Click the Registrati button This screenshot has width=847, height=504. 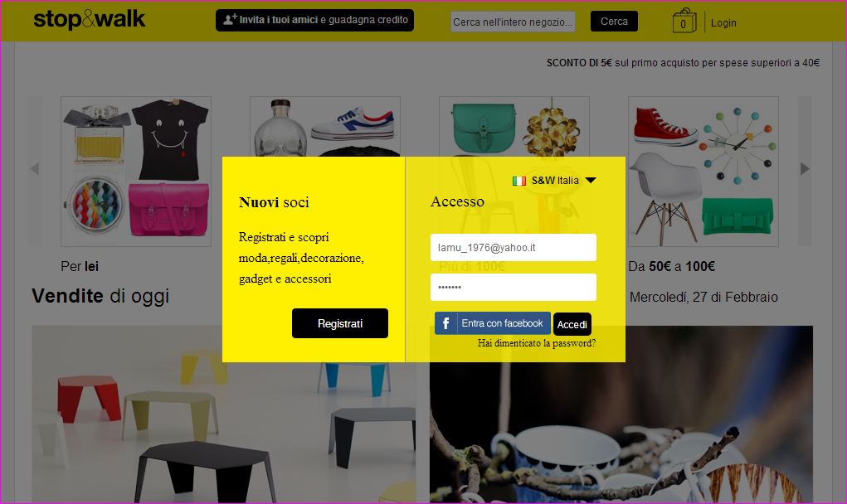pyautogui.click(x=340, y=323)
